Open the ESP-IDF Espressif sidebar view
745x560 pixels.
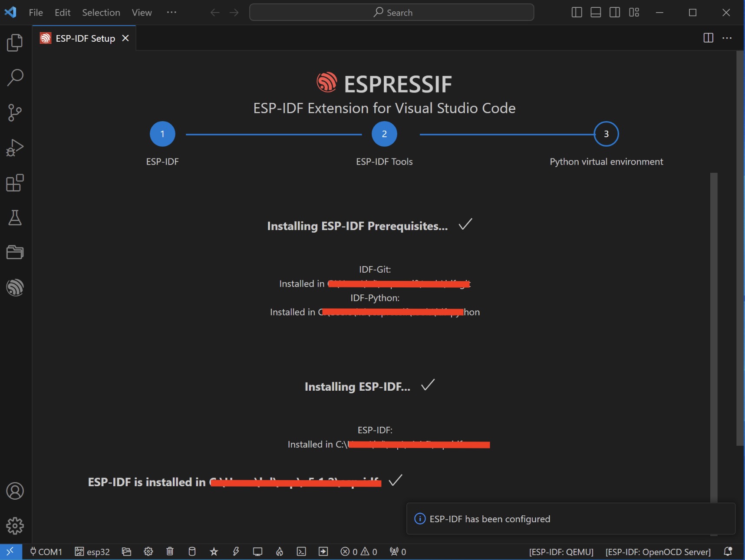(x=15, y=287)
